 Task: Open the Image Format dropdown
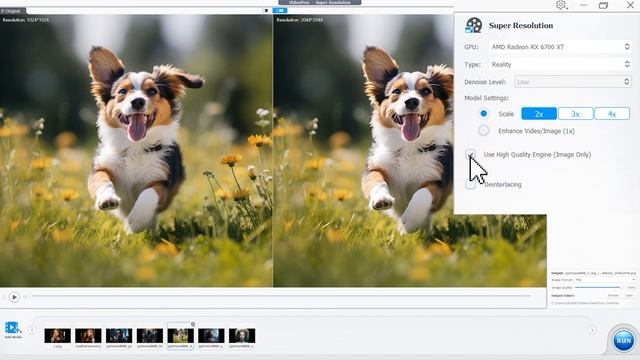[x=605, y=280]
